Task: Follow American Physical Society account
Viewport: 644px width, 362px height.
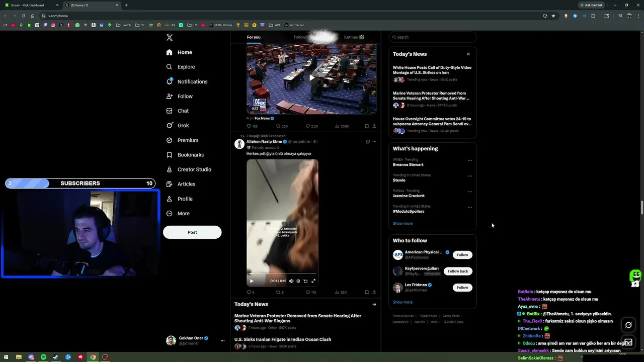Action: (x=462, y=255)
